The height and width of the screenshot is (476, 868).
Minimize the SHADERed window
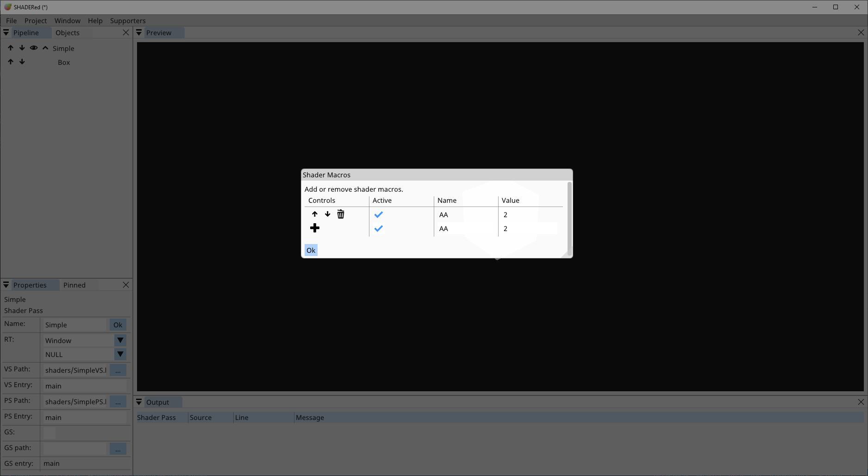tap(815, 7)
